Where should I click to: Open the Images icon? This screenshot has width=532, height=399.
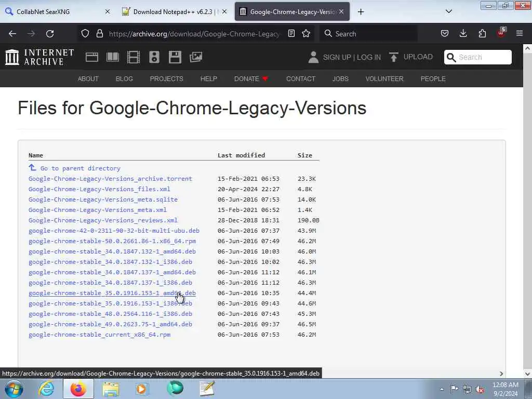pos(196,57)
